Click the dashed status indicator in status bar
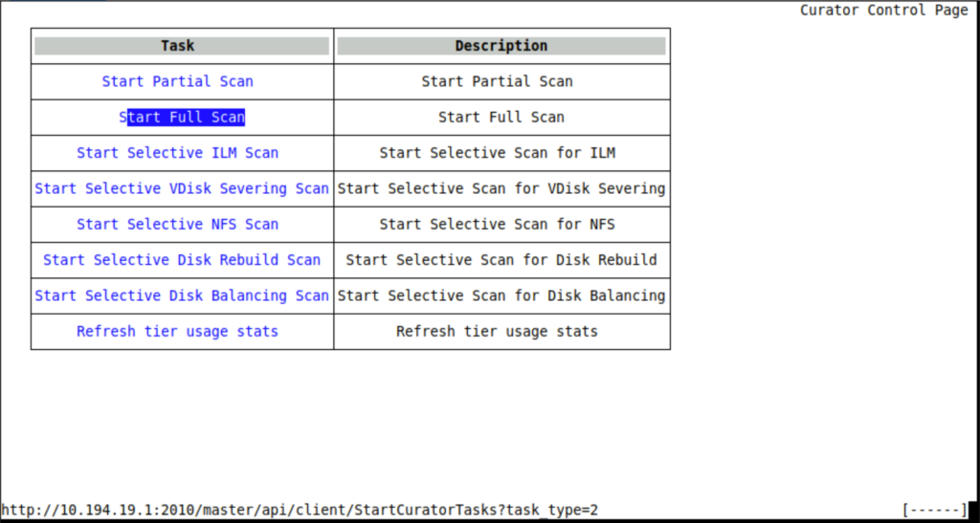The height and width of the screenshot is (523, 980). point(934,511)
